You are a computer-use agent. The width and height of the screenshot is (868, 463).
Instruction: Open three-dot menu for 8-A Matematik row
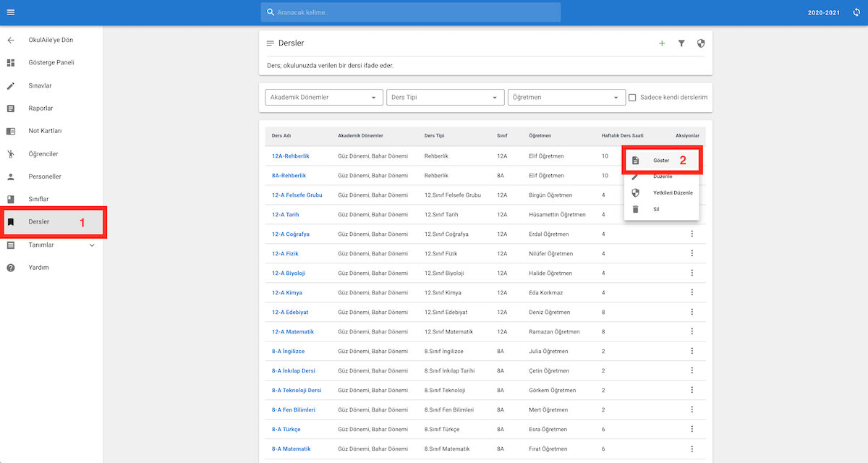point(692,449)
